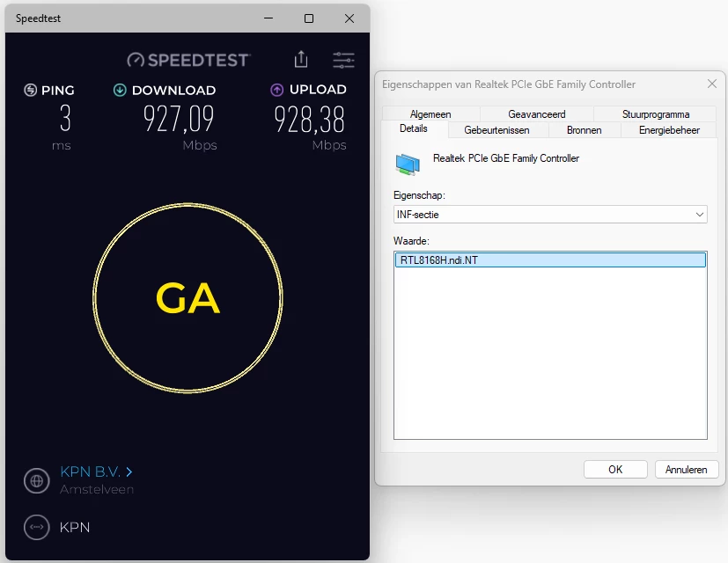Click the download arrow icon
The image size is (728, 563).
pos(120,90)
